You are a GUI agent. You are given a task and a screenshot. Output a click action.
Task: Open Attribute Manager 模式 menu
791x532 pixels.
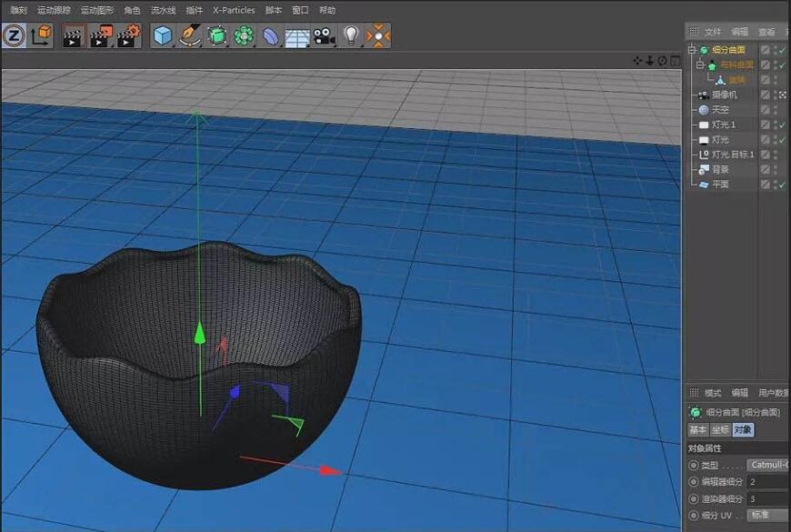pos(712,393)
